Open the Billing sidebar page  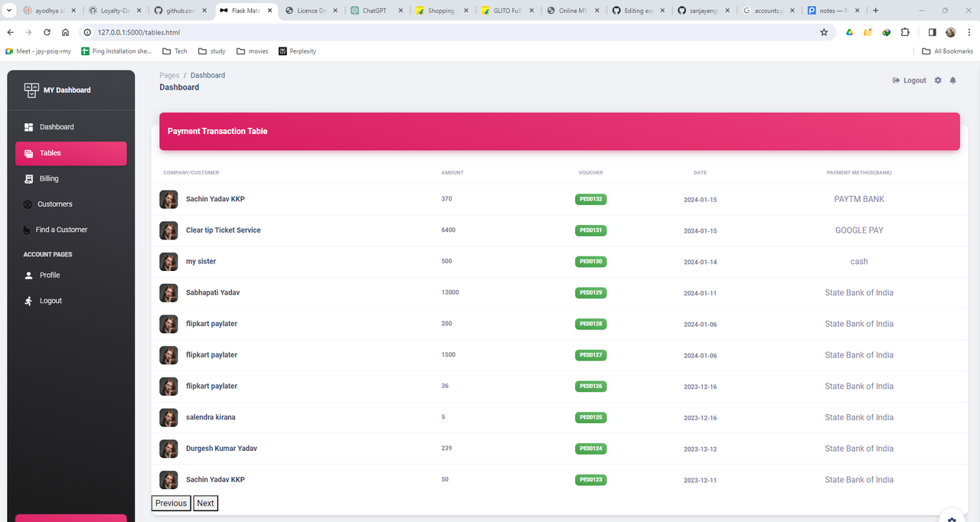pyautogui.click(x=70, y=178)
